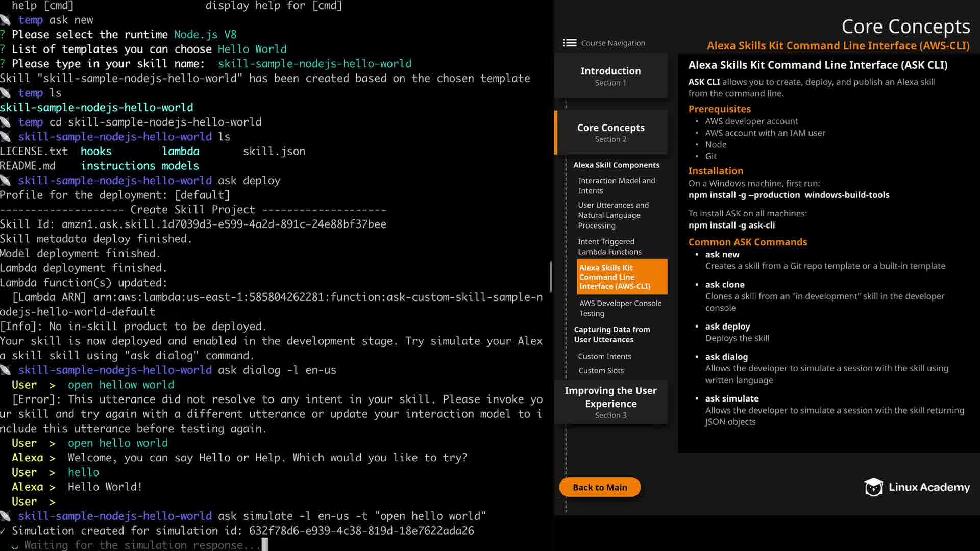Click the Course Navigation list icon
Viewport: 980px width, 551px height.
coord(570,43)
